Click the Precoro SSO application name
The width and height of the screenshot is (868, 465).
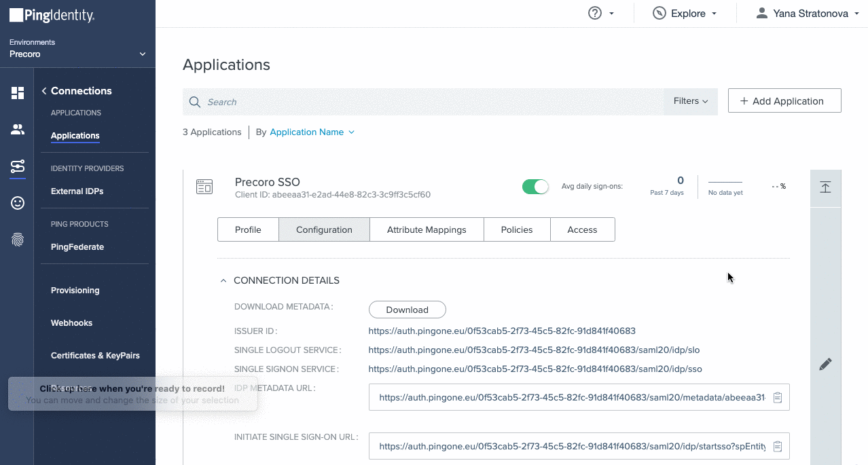tap(268, 182)
